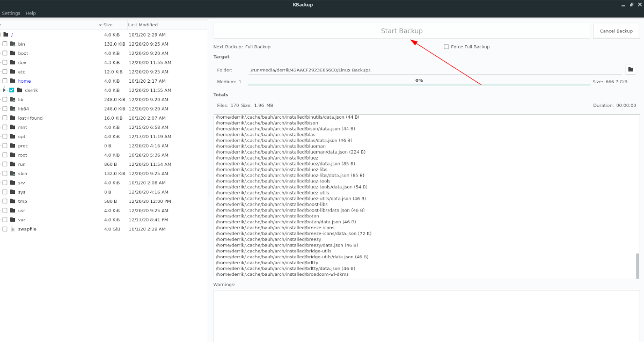
Task: Check the home folder for backup
Action: click(4, 81)
